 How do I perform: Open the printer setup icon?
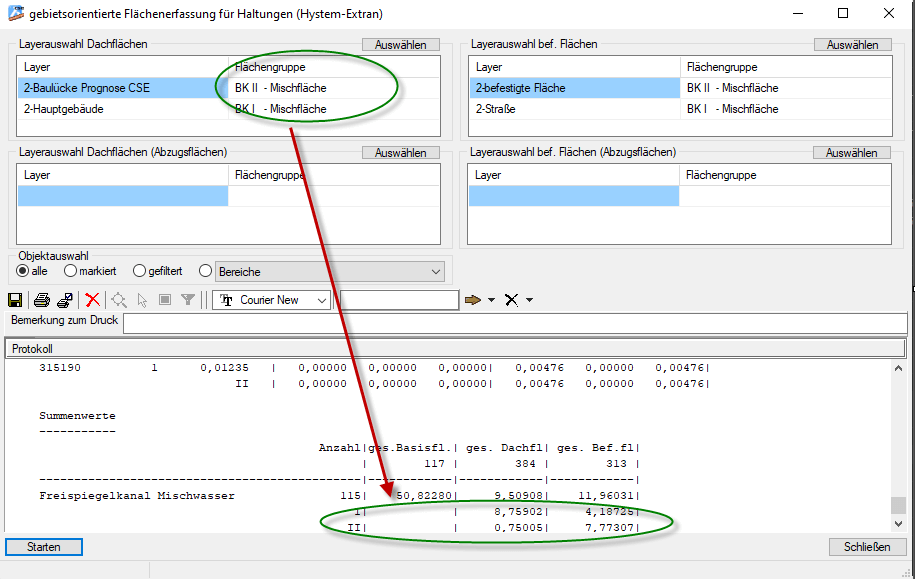[65, 300]
